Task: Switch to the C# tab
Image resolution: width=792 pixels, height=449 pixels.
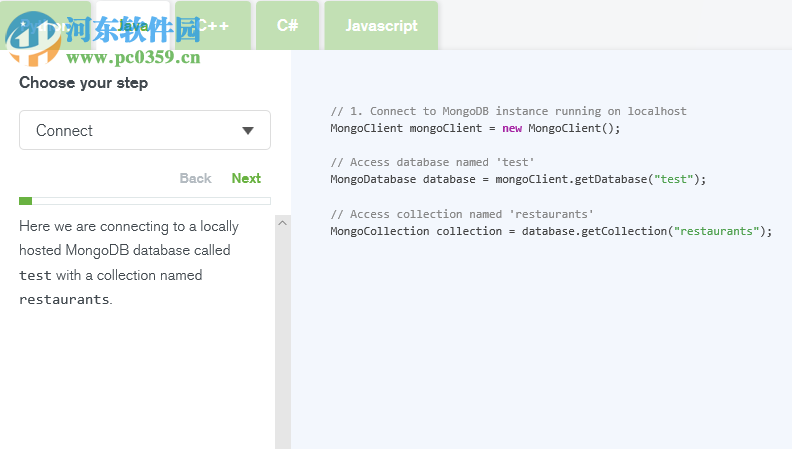Action: [287, 25]
